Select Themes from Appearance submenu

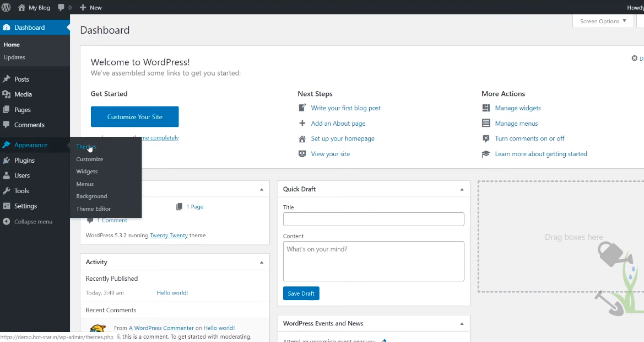coord(86,147)
